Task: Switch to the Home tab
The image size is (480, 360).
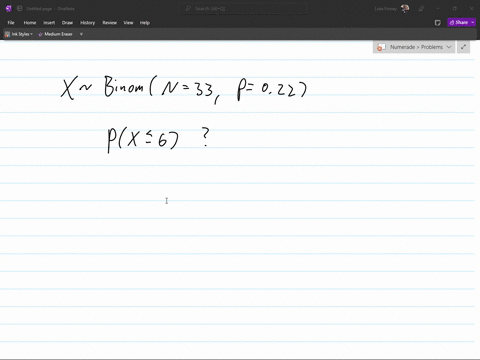Action: point(30,23)
